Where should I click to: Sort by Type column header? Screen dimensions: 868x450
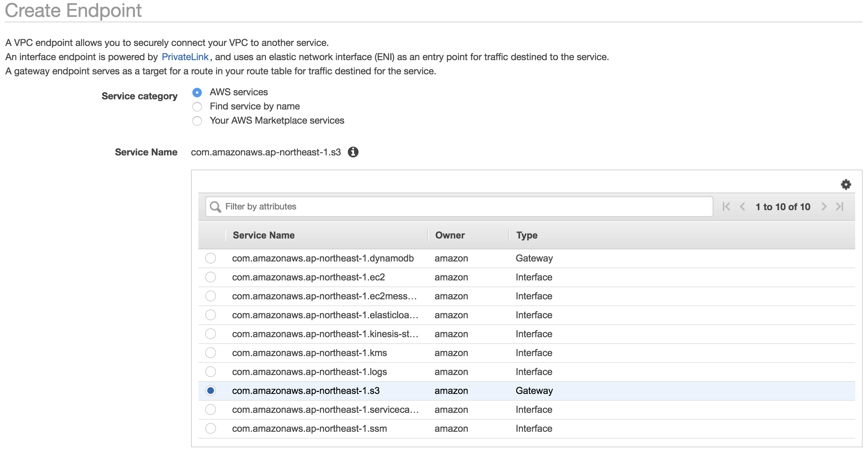pos(527,235)
